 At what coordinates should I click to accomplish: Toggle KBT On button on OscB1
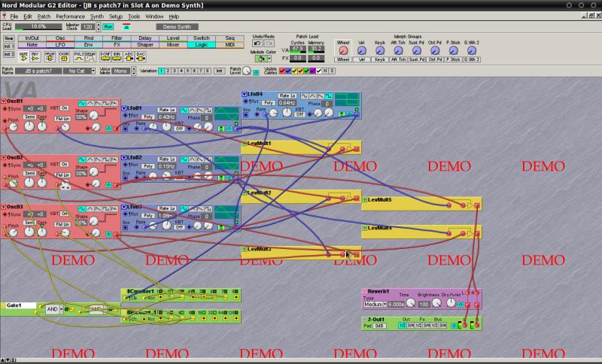click(x=65, y=108)
